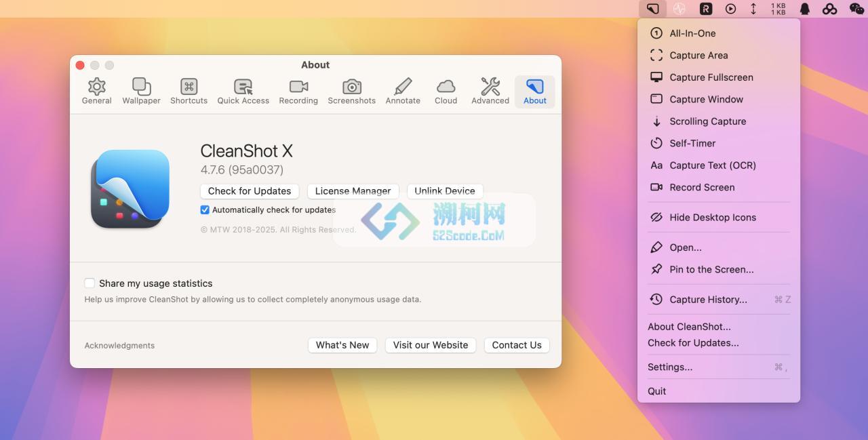This screenshot has height=440, width=868.
Task: Click Visit our Website button
Action: point(431,345)
